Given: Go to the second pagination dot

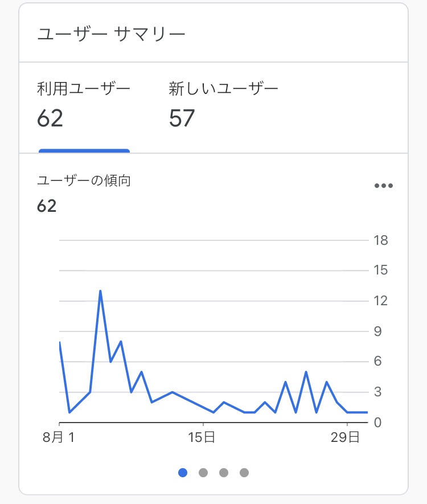Looking at the screenshot, I should [x=203, y=473].
